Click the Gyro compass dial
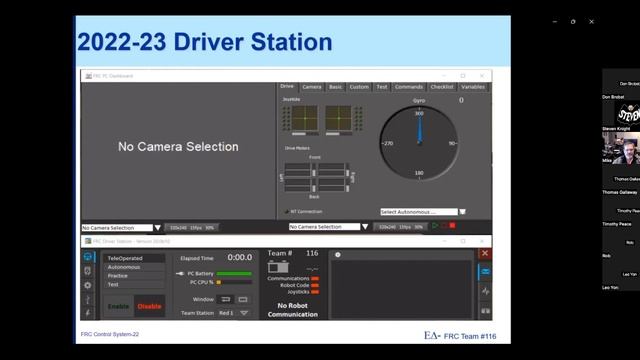This screenshot has height=360, width=640. click(x=419, y=143)
